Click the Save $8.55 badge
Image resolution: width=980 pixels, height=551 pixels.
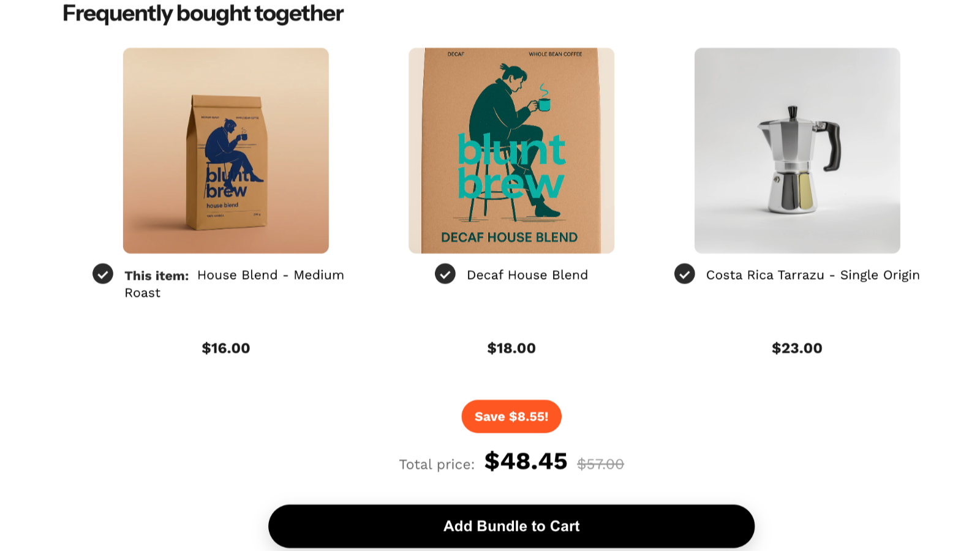511,416
